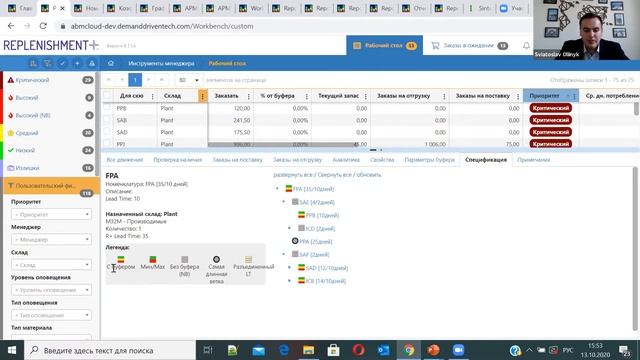The image size is (640, 360).
Task: Switch to Примечания tab
Action: 533,160
